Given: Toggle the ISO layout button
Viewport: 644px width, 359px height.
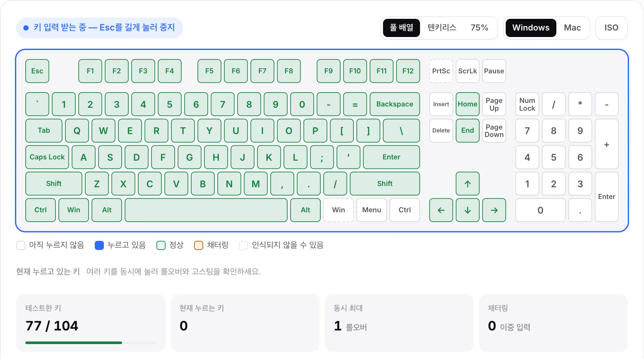Looking at the screenshot, I should point(611,28).
